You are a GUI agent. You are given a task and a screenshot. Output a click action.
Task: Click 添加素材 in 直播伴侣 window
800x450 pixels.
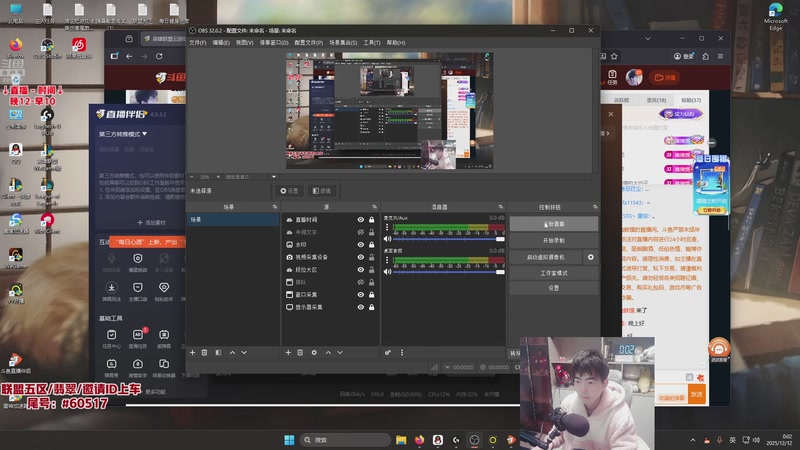click(152, 222)
